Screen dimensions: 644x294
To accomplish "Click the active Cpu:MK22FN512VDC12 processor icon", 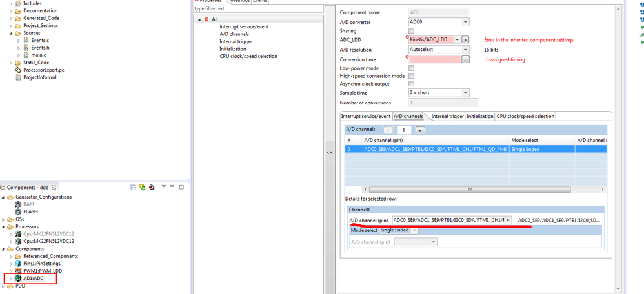I will [x=18, y=241].
